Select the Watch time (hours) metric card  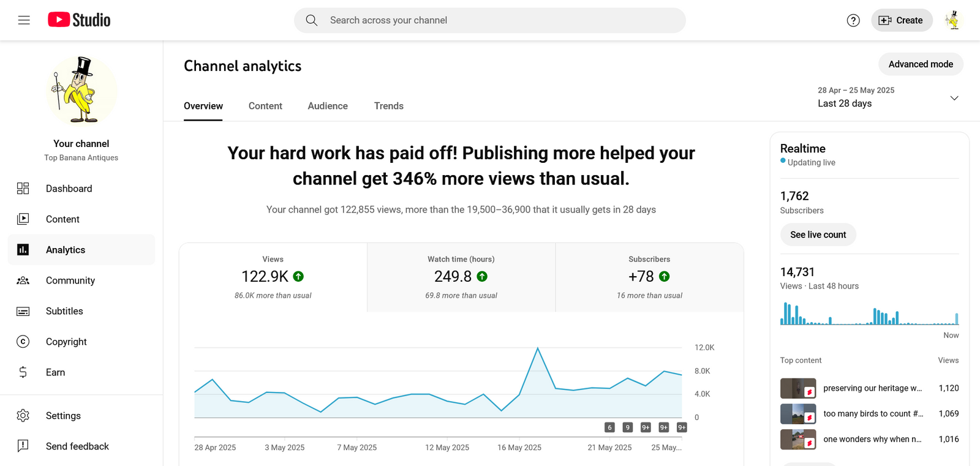pos(461,277)
